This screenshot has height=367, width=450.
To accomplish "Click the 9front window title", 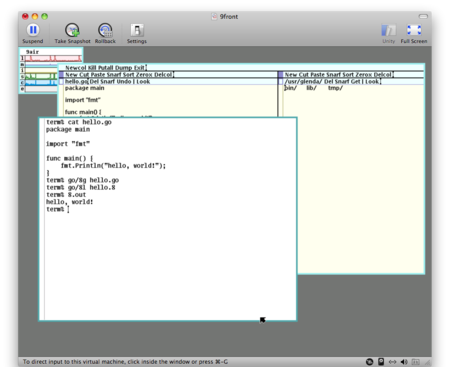I will (229, 16).
